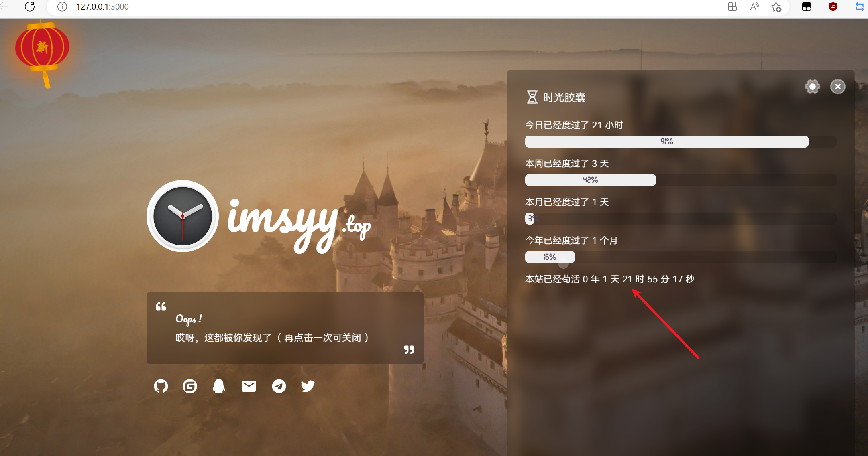Click today's 91% progress bar
This screenshot has width=868, height=456.
coord(666,142)
